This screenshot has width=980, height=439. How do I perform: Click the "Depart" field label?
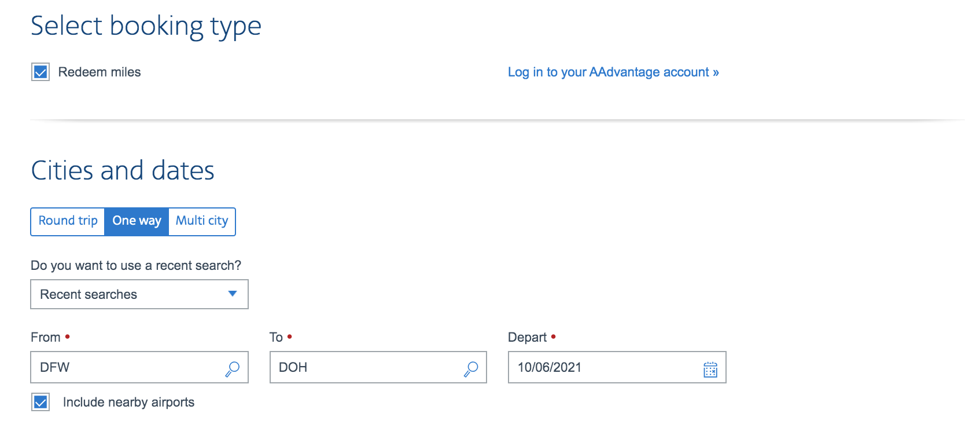coord(527,338)
